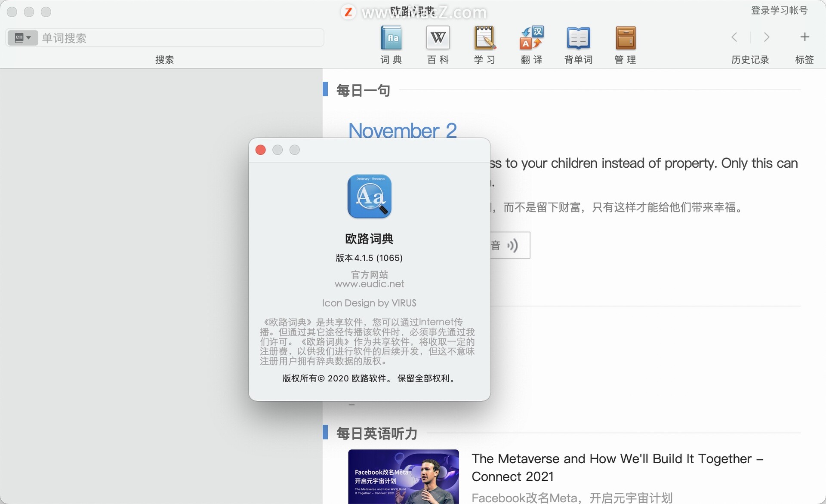The image size is (826, 504).
Task: Click the 历史记录 label
Action: tap(750, 60)
